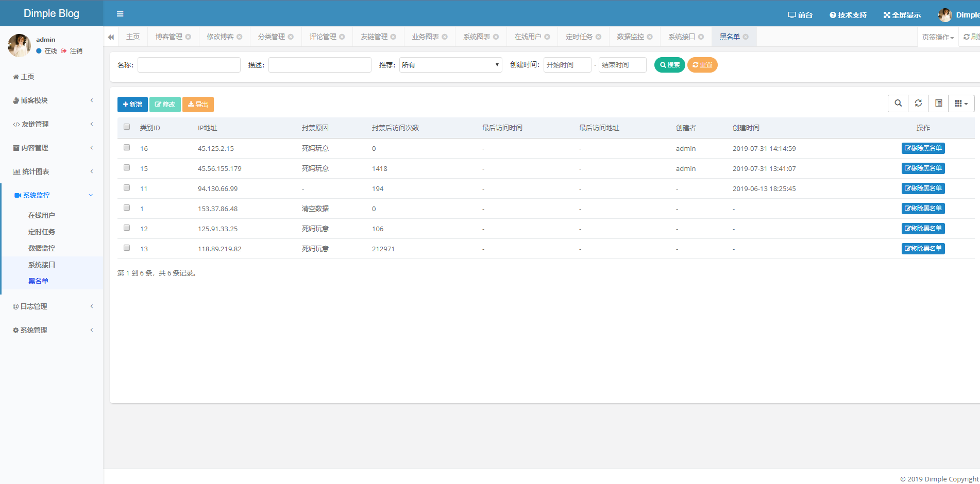Image resolution: width=980 pixels, height=484 pixels.
Task: Click the 开始时间 date field
Action: (567, 65)
